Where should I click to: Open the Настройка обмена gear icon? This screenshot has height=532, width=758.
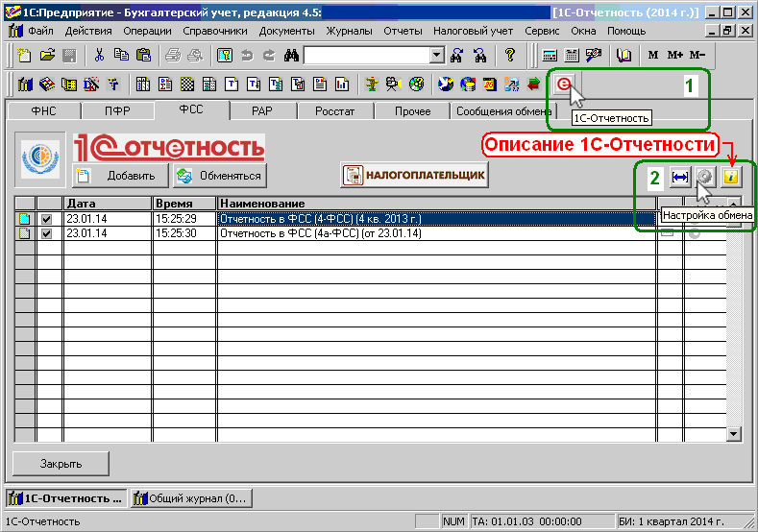(x=706, y=178)
